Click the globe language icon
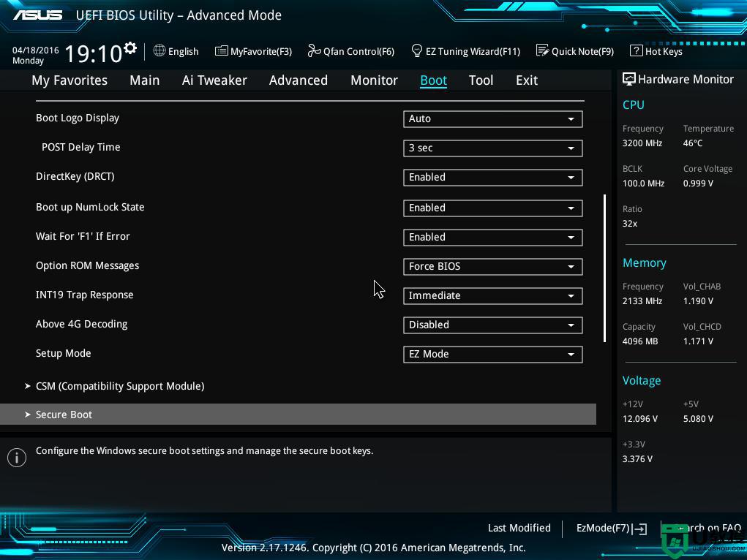The height and width of the screenshot is (560, 747). 159,50
